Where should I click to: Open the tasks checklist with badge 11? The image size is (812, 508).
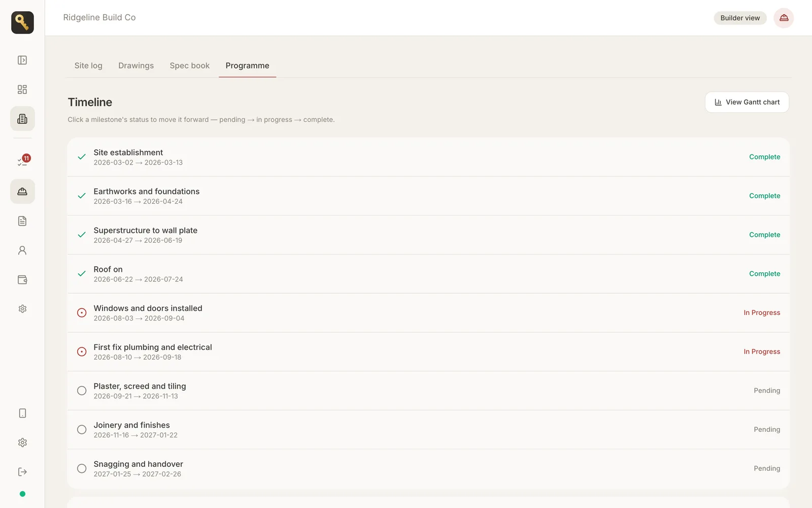[x=22, y=162]
